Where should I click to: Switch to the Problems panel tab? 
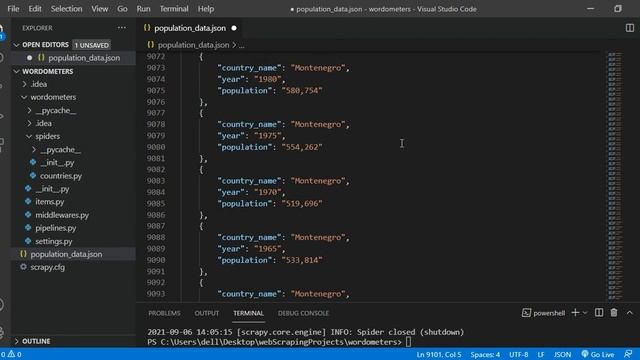click(x=164, y=313)
